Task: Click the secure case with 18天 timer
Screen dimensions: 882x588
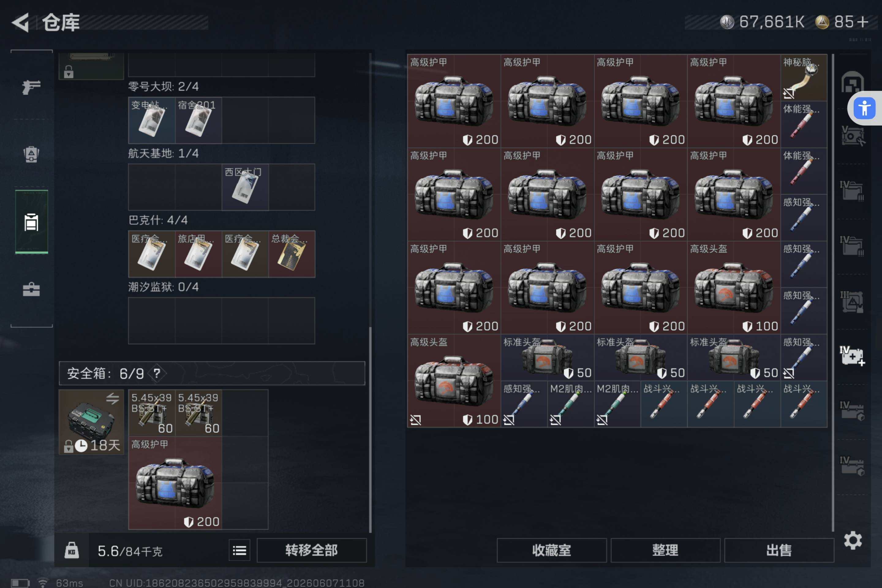Action: (x=91, y=422)
